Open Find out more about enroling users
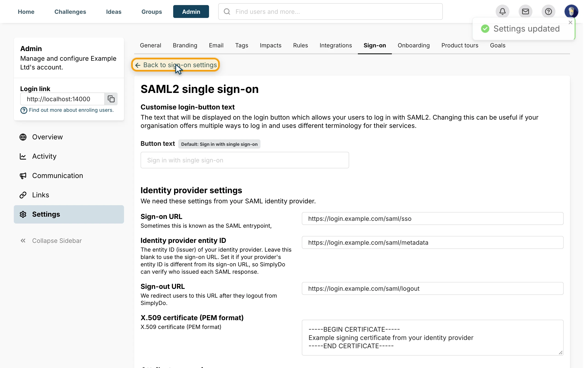The width and height of the screenshot is (588, 368). point(71,110)
